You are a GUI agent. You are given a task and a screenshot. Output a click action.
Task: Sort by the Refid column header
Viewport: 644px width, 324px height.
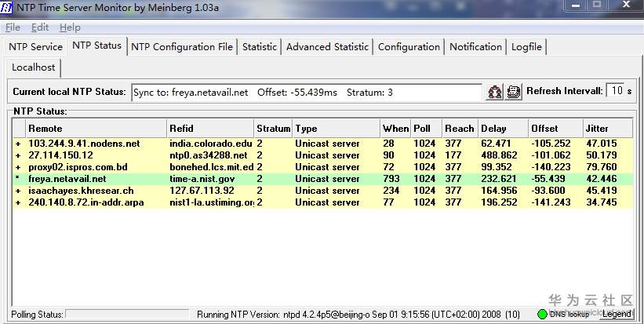pos(210,129)
